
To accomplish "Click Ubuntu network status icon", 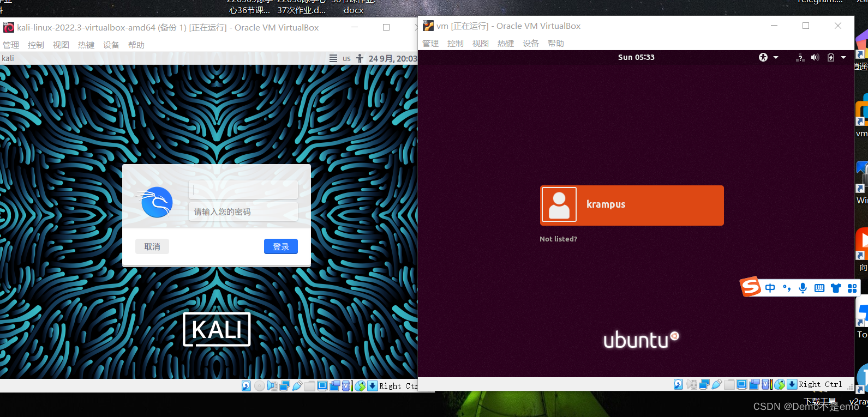I will point(800,57).
